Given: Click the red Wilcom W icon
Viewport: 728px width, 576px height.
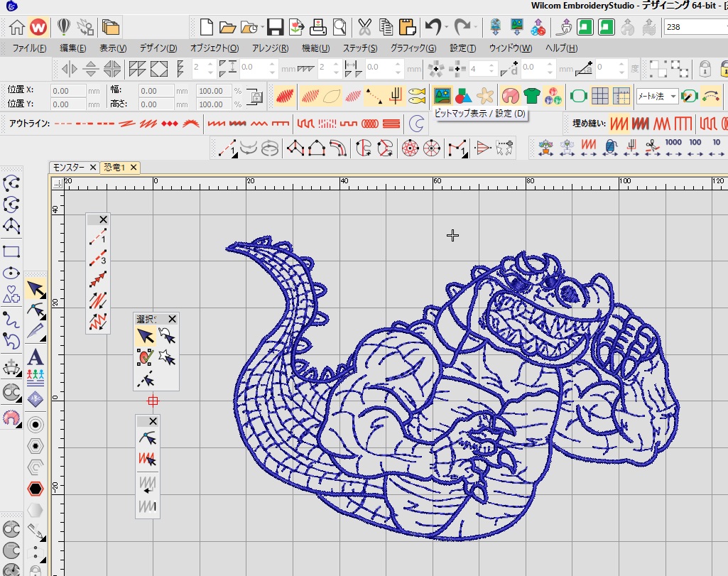Looking at the screenshot, I should [x=38, y=28].
